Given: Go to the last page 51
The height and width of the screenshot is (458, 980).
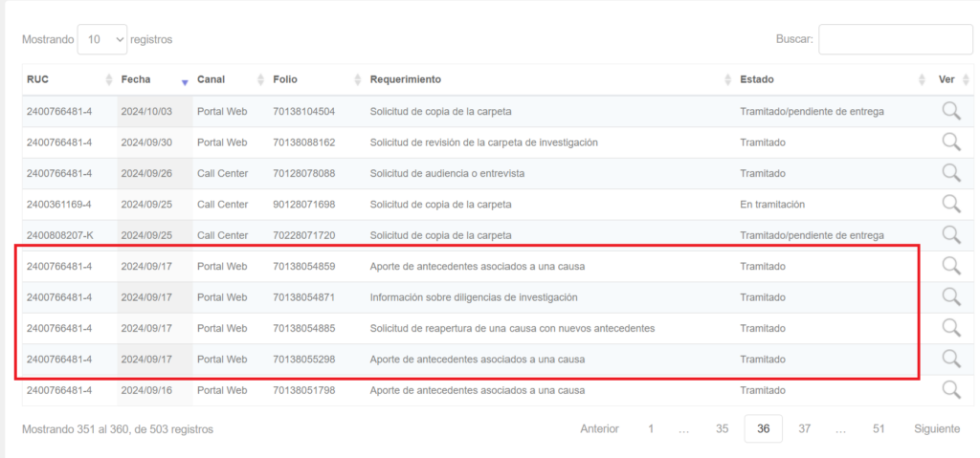Looking at the screenshot, I should pyautogui.click(x=878, y=429).
